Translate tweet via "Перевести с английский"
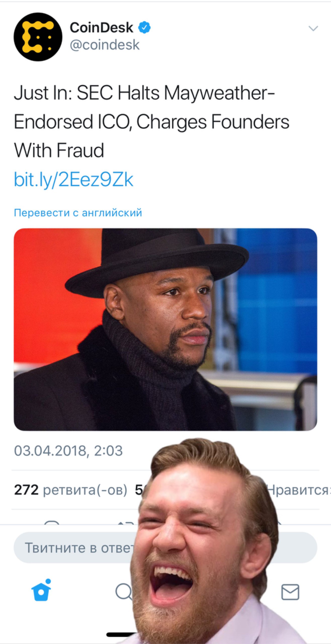The height and width of the screenshot is (644, 331). (x=78, y=213)
